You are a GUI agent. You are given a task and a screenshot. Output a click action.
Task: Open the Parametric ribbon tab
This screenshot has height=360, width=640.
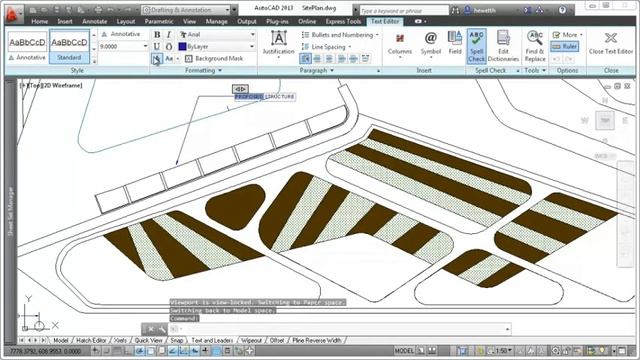pyautogui.click(x=159, y=21)
